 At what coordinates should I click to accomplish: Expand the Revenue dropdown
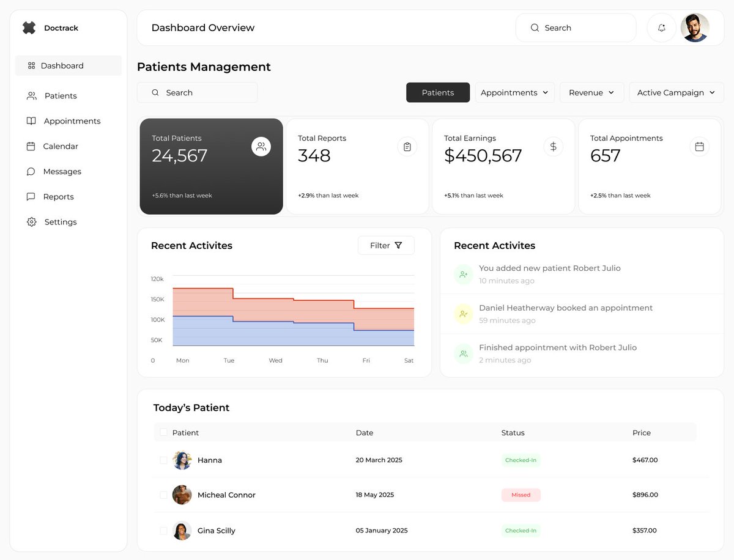(x=591, y=93)
